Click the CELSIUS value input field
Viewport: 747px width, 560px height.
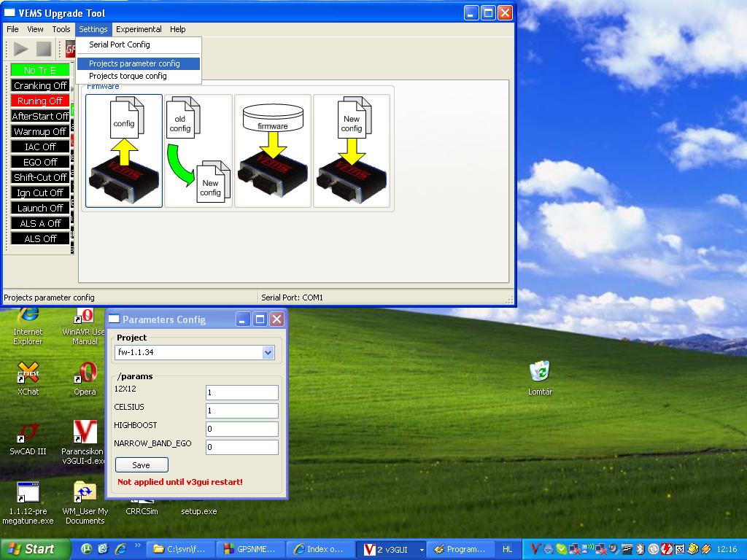coord(242,411)
